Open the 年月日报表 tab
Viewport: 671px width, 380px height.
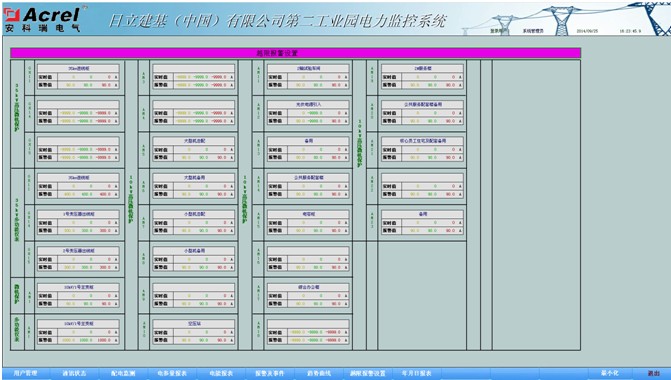pos(416,374)
